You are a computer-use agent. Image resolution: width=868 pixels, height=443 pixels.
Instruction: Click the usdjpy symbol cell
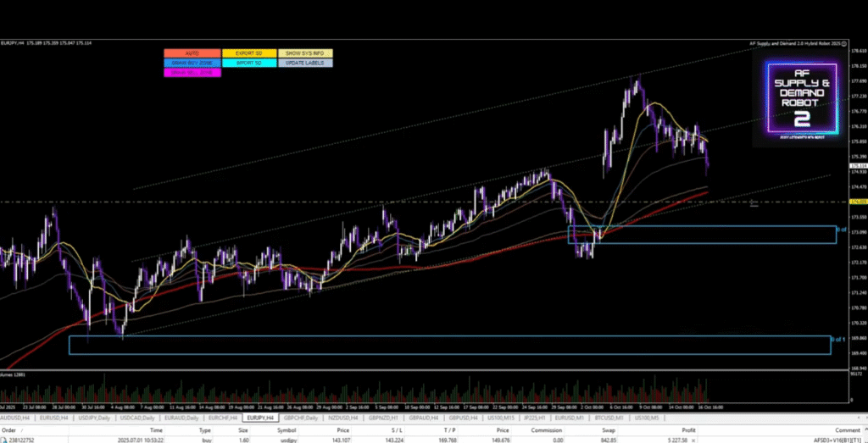tap(287, 440)
